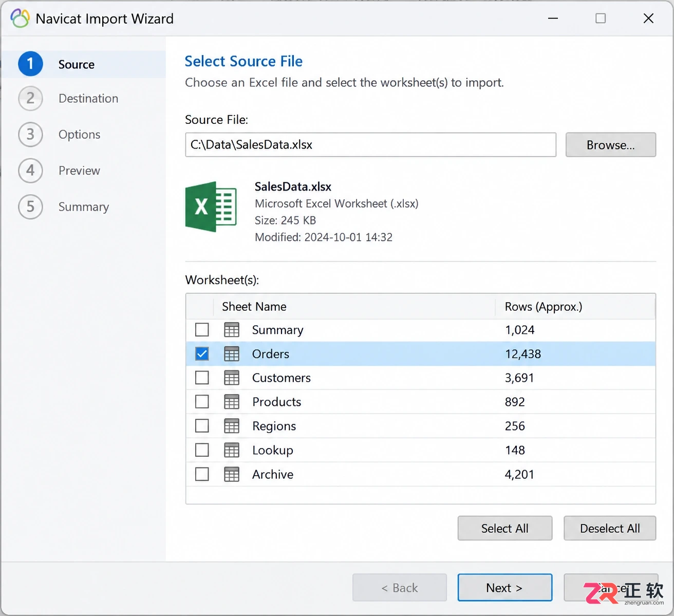
Task: Click the Next > button
Action: click(505, 588)
